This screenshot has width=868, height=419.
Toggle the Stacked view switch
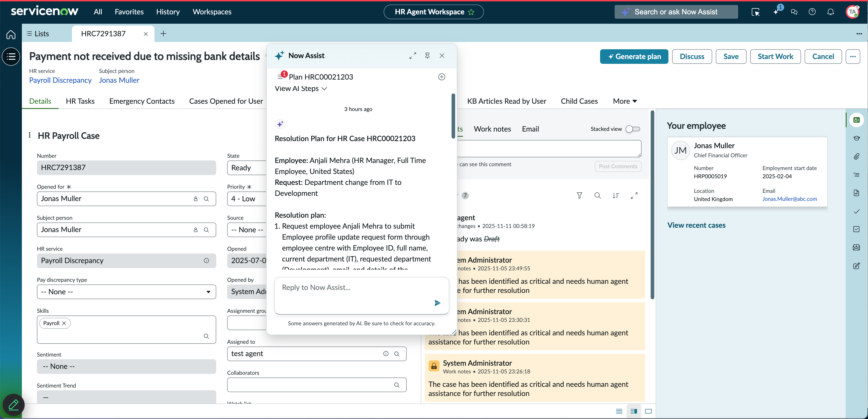click(x=633, y=129)
